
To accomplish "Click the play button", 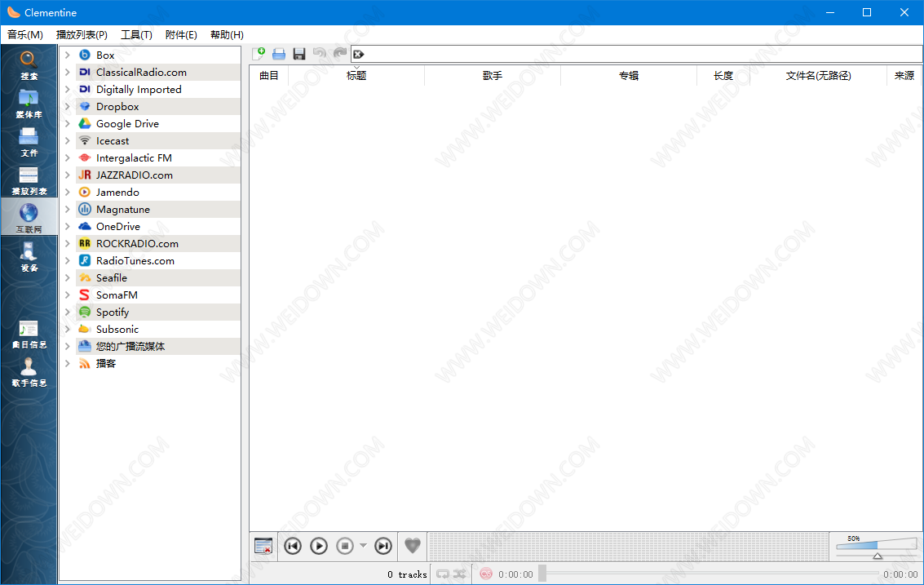I will pos(319,546).
